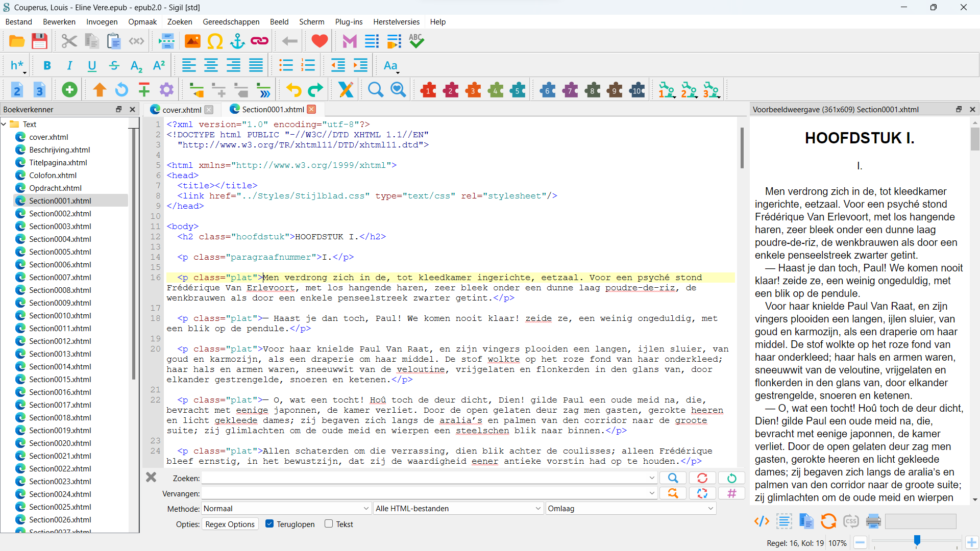Click the replace button beside Vervangen
Screen dimensions: 980x551
pyautogui.click(x=673, y=493)
